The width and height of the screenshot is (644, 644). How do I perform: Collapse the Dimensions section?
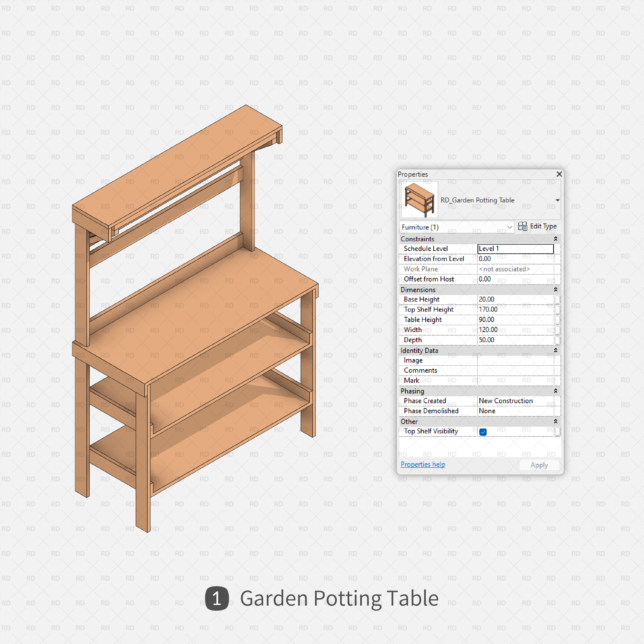click(555, 289)
